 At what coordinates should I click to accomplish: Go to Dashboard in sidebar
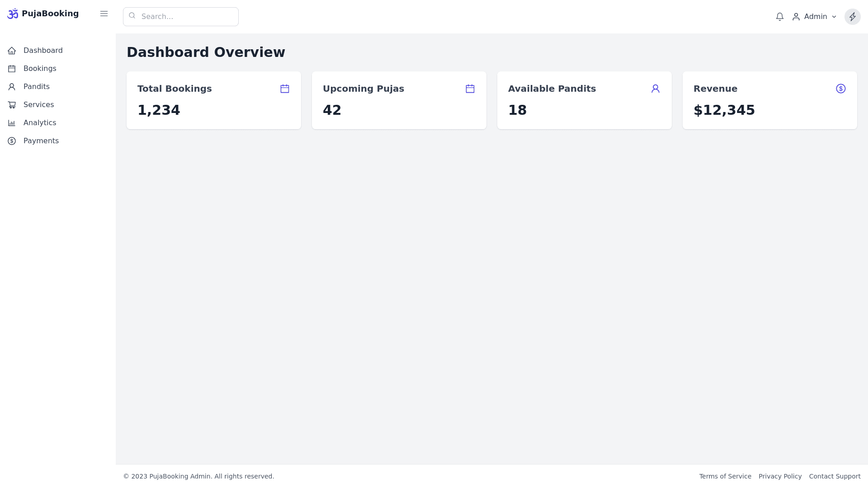(x=42, y=51)
